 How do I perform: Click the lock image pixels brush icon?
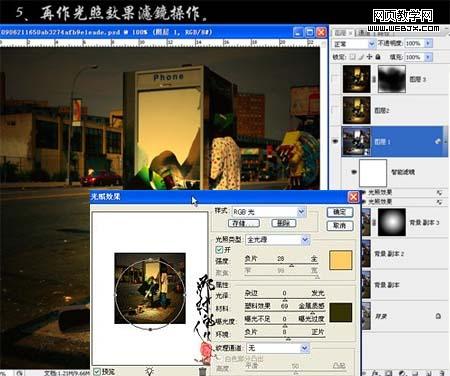click(361, 57)
